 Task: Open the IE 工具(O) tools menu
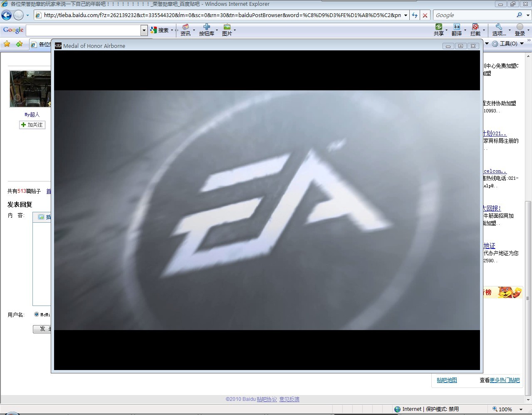coord(508,44)
